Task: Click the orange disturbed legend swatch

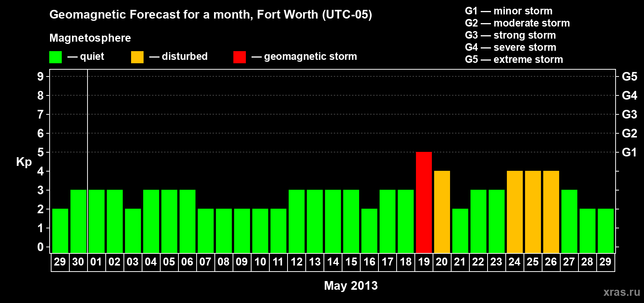Action: (x=137, y=57)
